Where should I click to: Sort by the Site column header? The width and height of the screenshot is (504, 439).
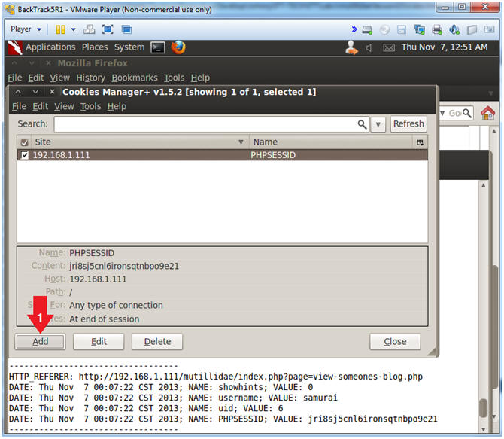(140, 142)
